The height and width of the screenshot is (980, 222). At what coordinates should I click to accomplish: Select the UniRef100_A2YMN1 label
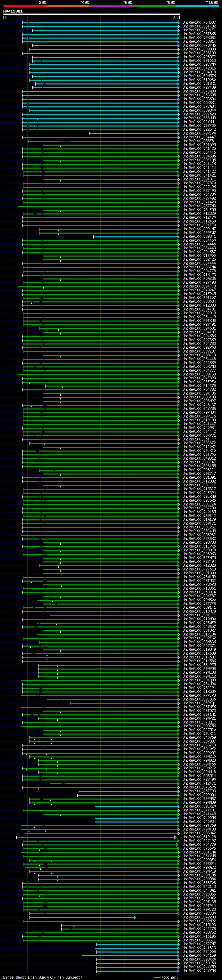point(199,122)
